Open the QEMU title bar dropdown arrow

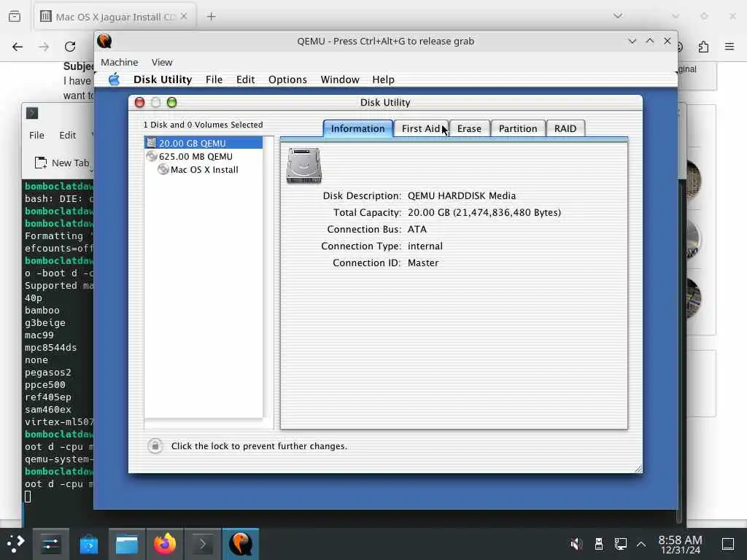click(632, 41)
